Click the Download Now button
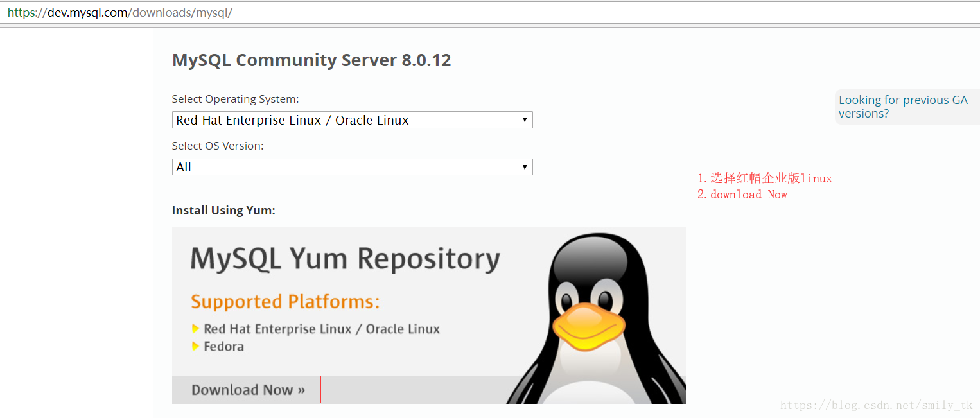980x418 pixels. point(253,390)
